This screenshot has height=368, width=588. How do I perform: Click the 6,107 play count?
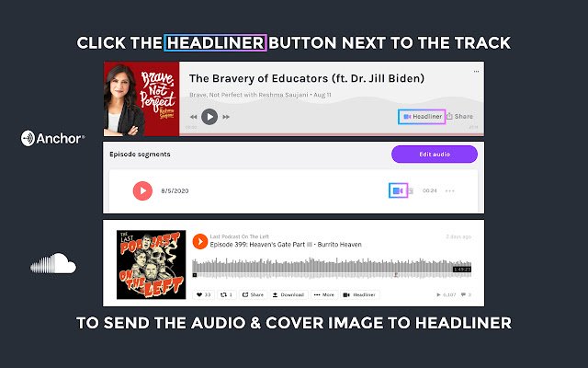tap(447, 294)
